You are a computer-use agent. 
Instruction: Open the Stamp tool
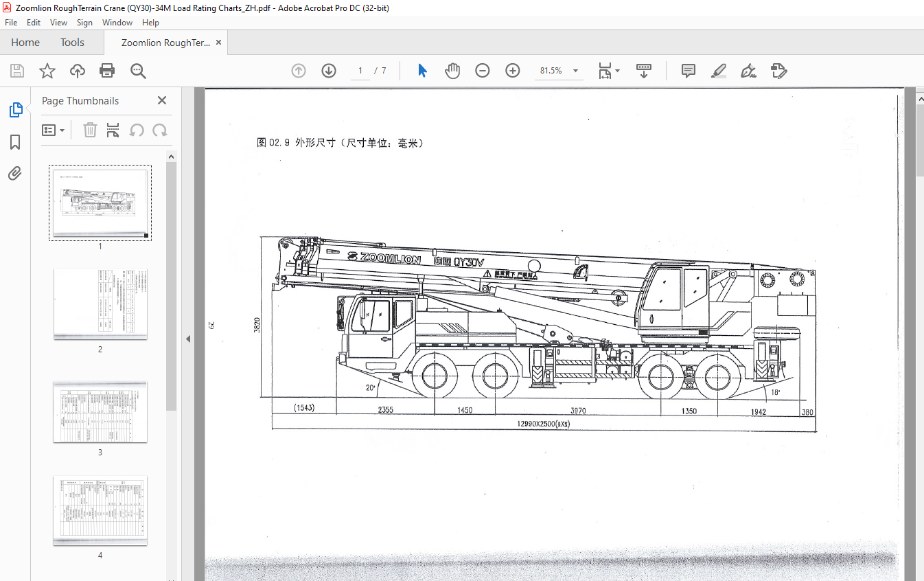(x=779, y=71)
